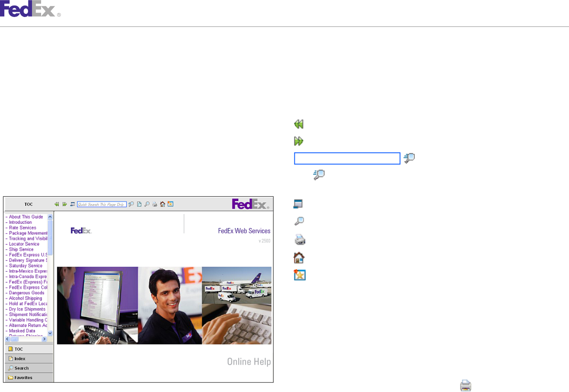Select the Dangerous Goods topic

coord(26,293)
